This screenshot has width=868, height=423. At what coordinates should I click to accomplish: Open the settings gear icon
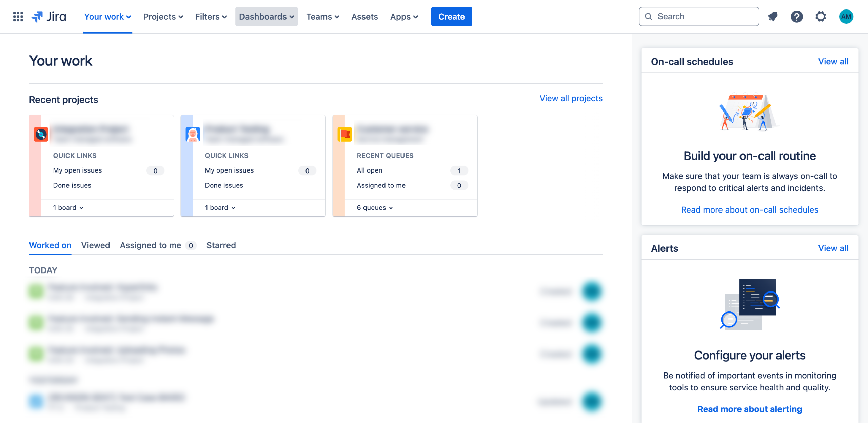pyautogui.click(x=821, y=17)
